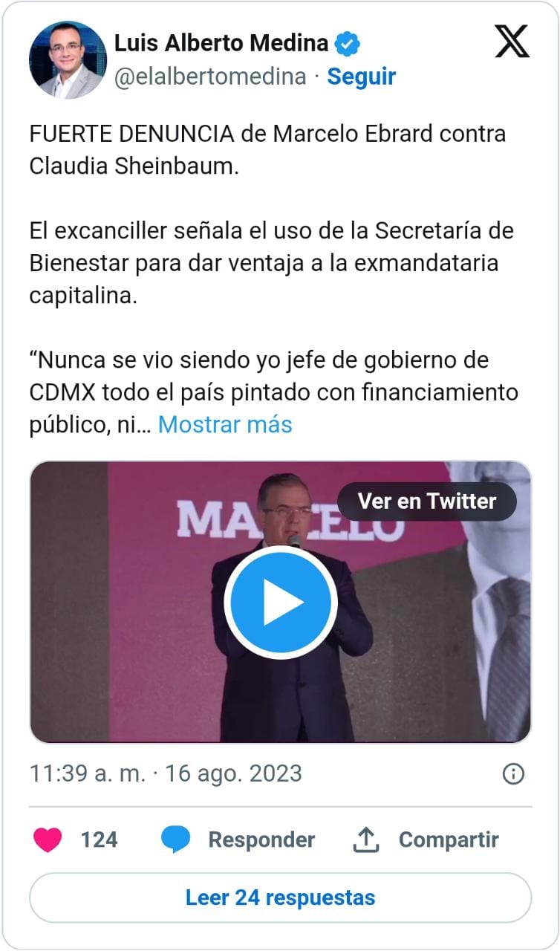Click the share upload arrow icon

[x=365, y=840]
